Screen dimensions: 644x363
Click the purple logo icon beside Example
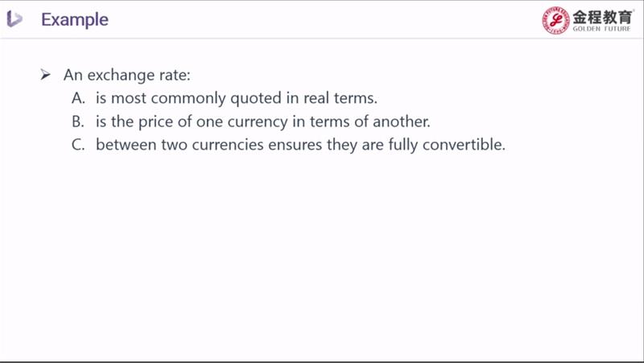[x=15, y=19]
